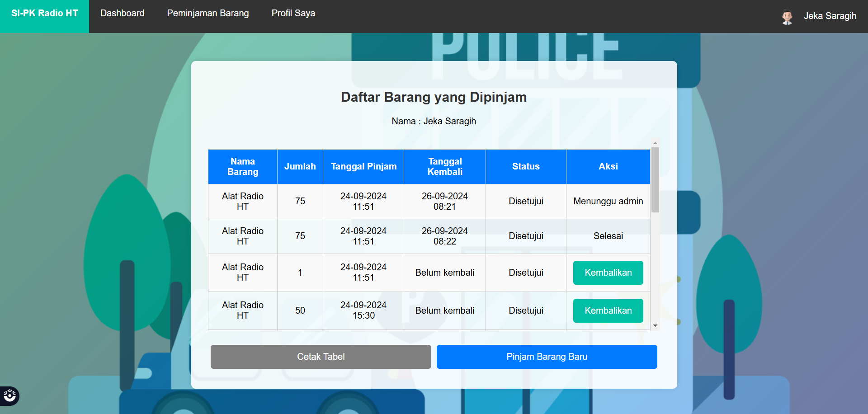Image resolution: width=868 pixels, height=414 pixels.
Task: Click the table vertical scrollbar thumb
Action: tap(655, 180)
